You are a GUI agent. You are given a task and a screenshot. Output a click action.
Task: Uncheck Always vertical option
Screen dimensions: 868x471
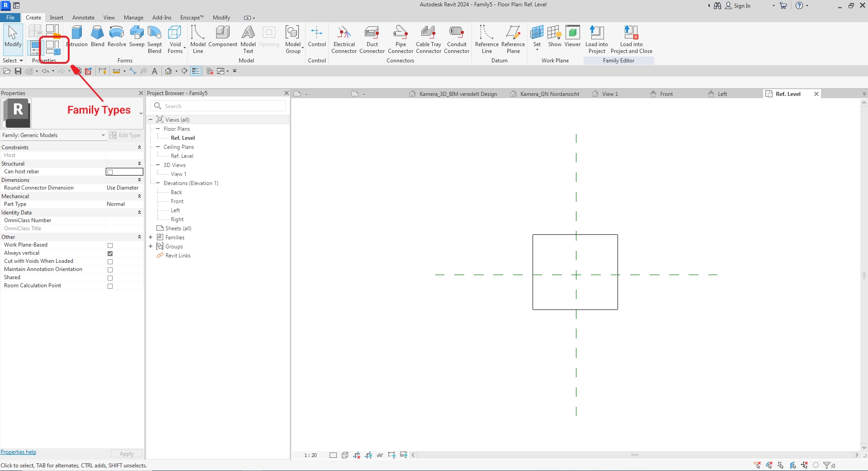pyautogui.click(x=110, y=253)
